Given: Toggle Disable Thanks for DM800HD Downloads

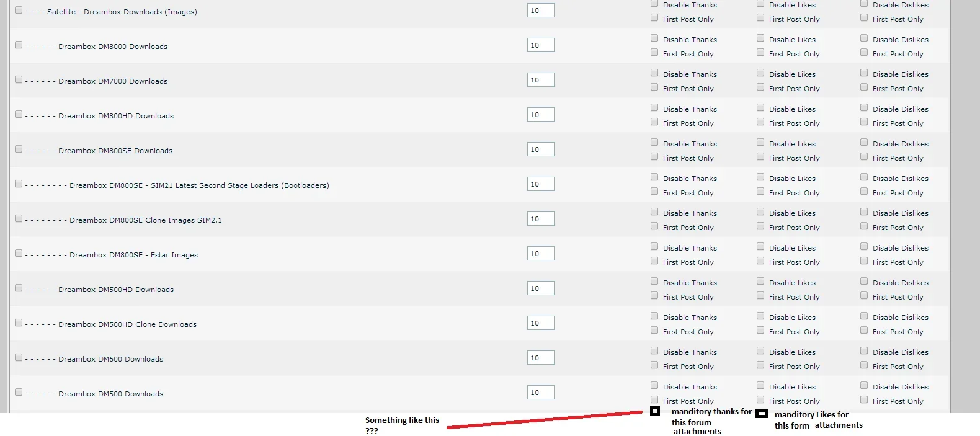Looking at the screenshot, I should click(x=654, y=107).
